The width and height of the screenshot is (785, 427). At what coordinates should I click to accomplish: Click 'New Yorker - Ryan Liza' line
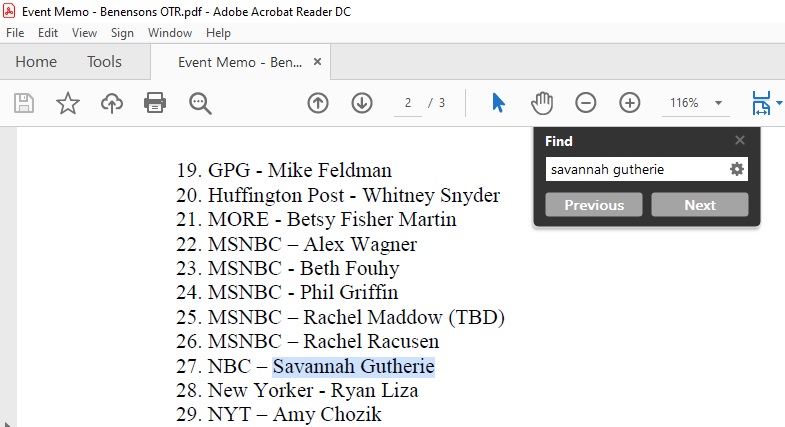coord(313,390)
